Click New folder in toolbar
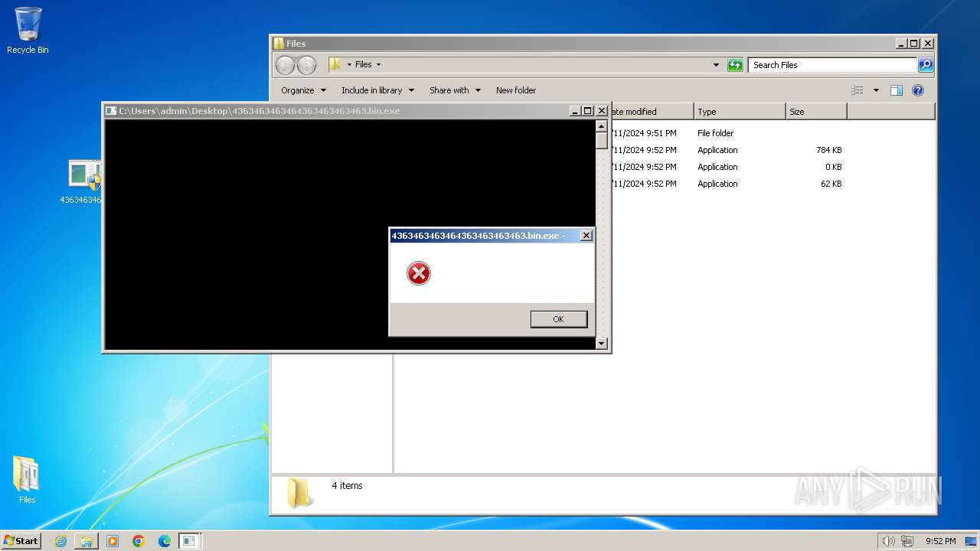980x551 pixels. pyautogui.click(x=516, y=90)
